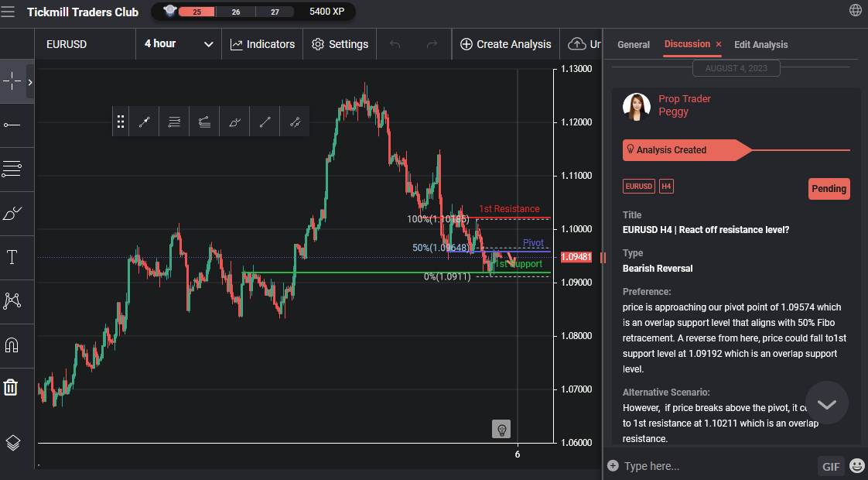The width and height of the screenshot is (868, 480).
Task: Open the 4 hour timeframe dropdown
Action: (x=178, y=44)
